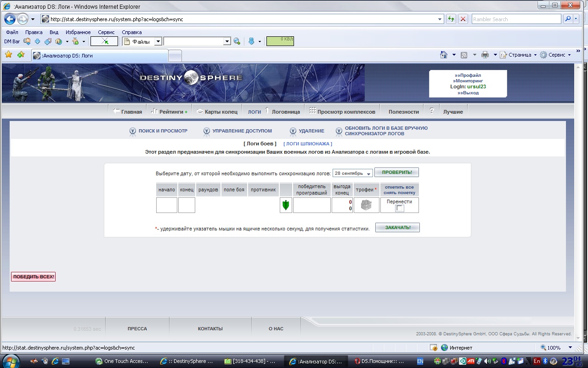The image size is (588, 368).
Task: Click the Favorites star icon
Action: pos(8,55)
